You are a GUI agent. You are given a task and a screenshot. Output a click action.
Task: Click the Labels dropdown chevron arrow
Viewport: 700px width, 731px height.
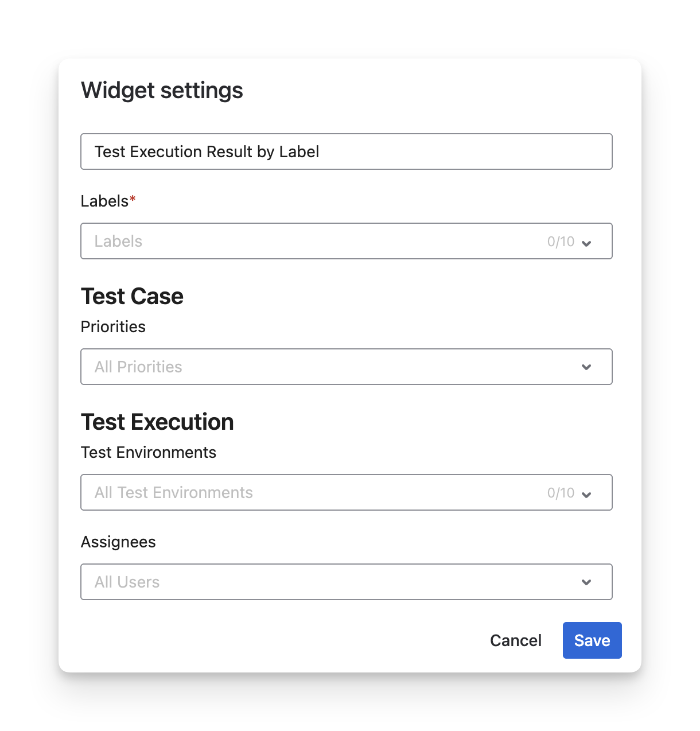[x=586, y=243]
